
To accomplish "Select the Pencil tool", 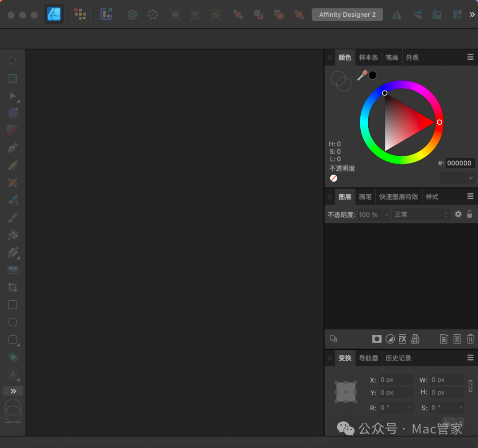I will click(x=13, y=165).
